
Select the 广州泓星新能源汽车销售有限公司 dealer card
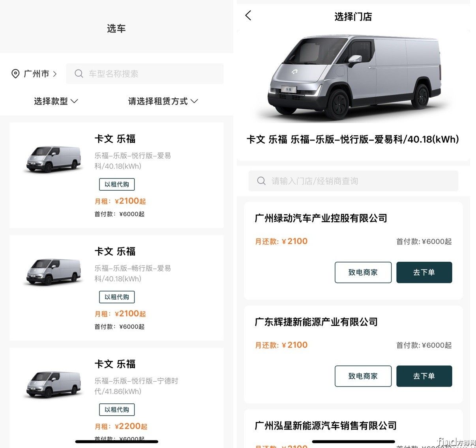[x=326, y=426]
